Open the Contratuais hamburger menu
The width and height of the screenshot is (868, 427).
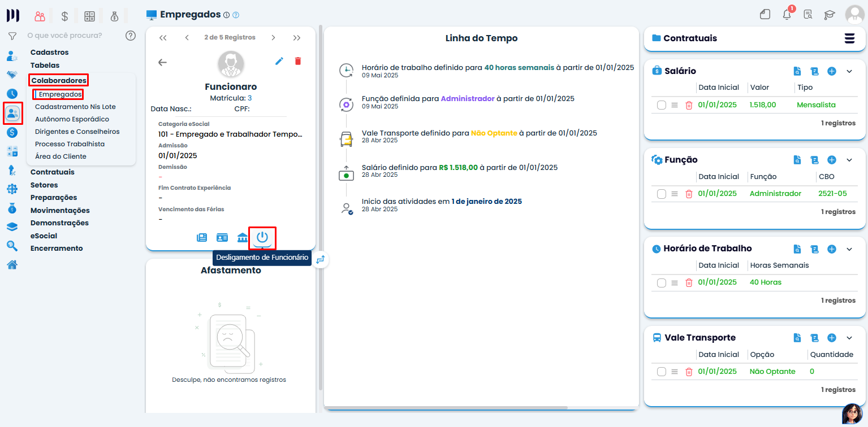click(849, 38)
